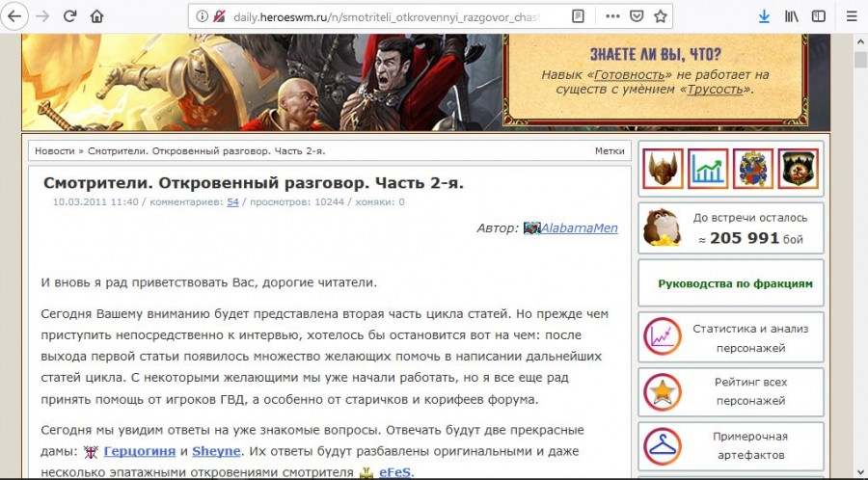Open the eFeS profile link
The height and width of the screenshot is (480, 868).
[x=394, y=473]
